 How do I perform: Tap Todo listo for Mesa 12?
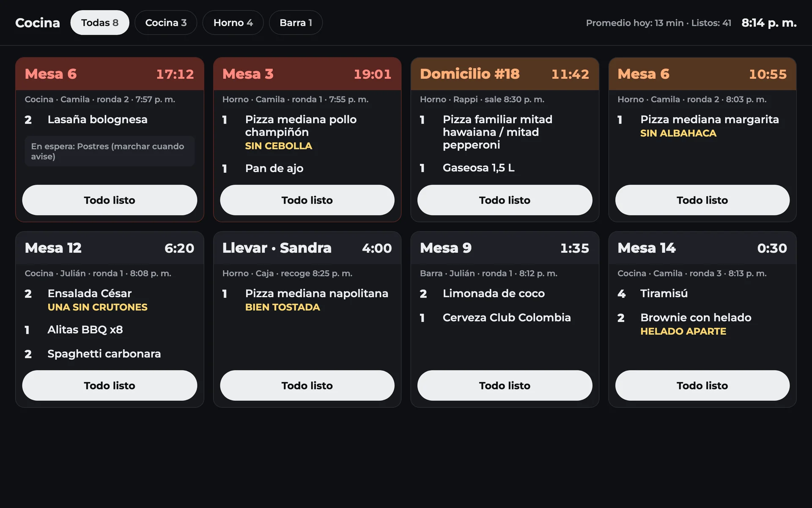coord(110,385)
